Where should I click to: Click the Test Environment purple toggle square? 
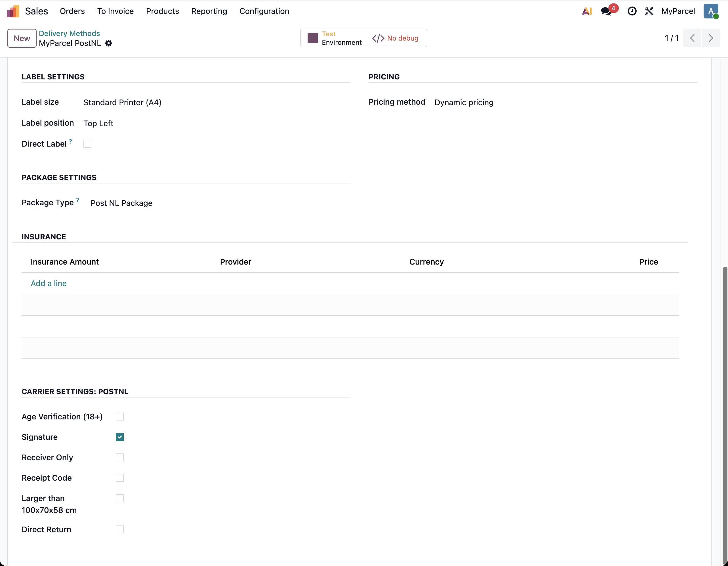(x=313, y=38)
